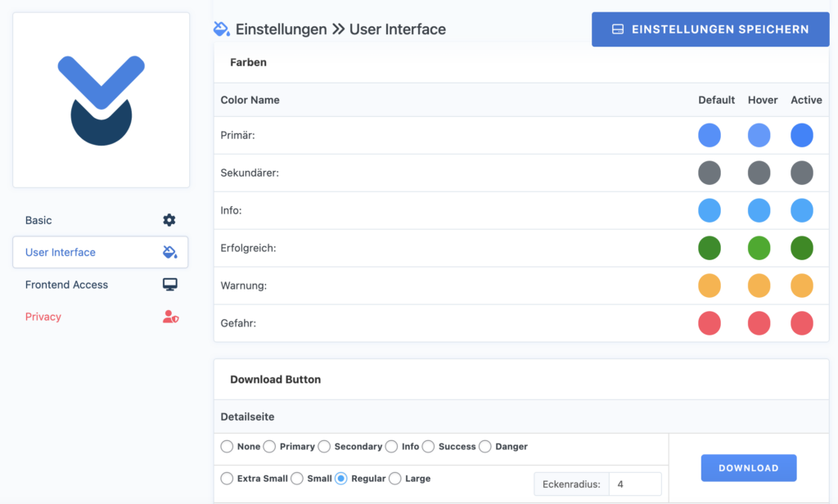Pick the Info active color swatch
Screen dimensions: 838x504
(x=802, y=210)
